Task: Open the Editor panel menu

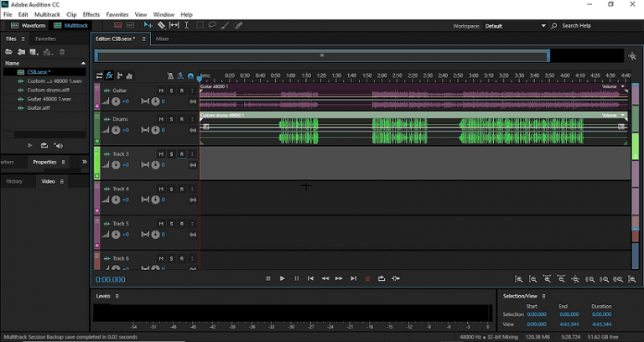Action: (143, 39)
